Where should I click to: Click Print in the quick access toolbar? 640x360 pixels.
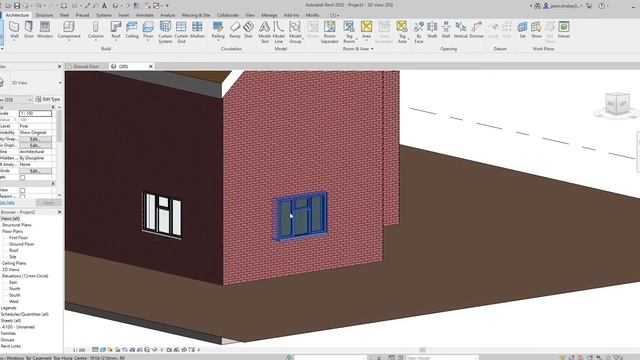pyautogui.click(x=64, y=6)
